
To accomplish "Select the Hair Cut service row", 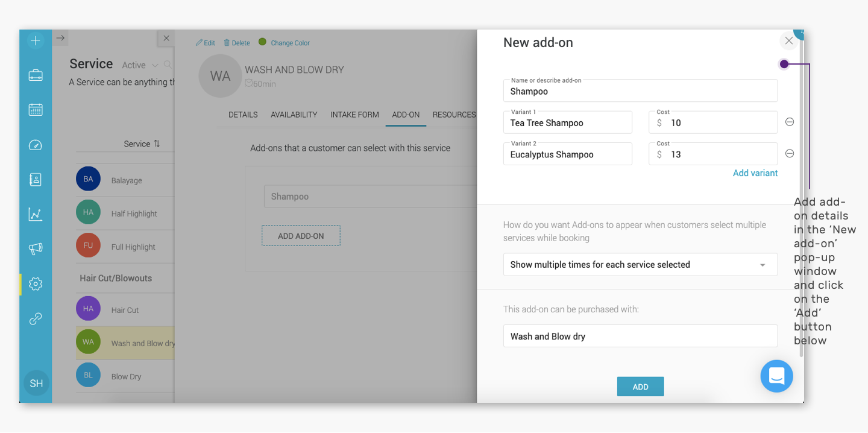I will (125, 309).
